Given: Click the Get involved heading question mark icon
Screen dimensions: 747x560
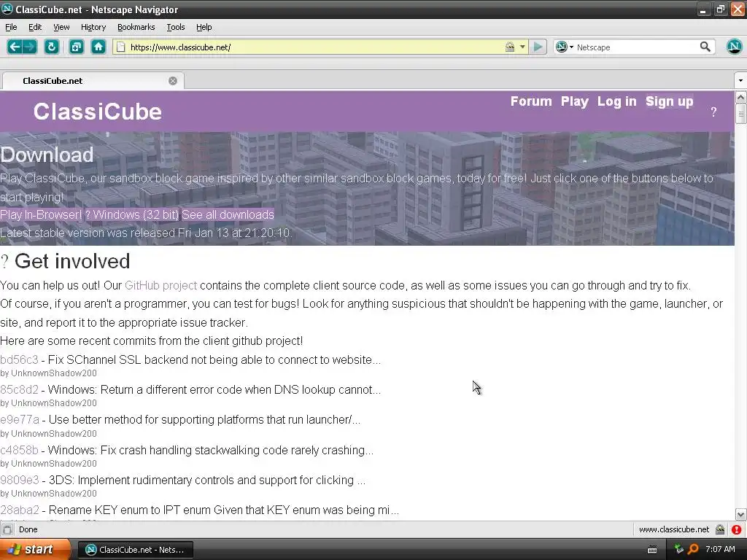Looking at the screenshot, I should coord(4,262).
